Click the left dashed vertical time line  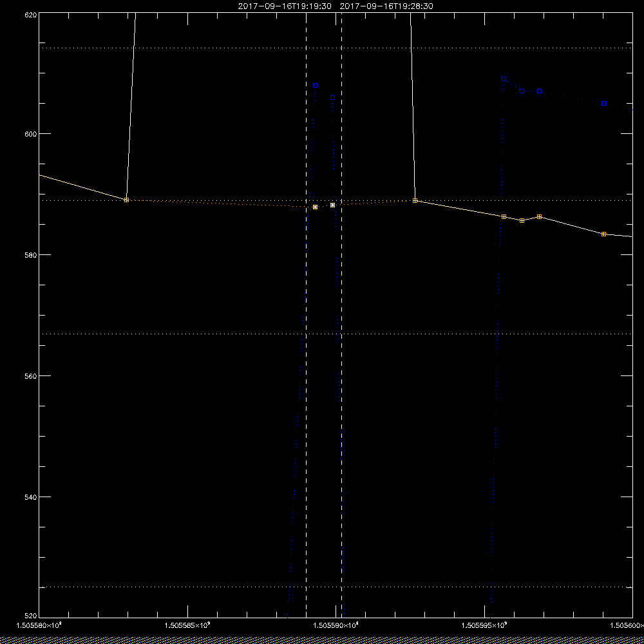point(306,314)
